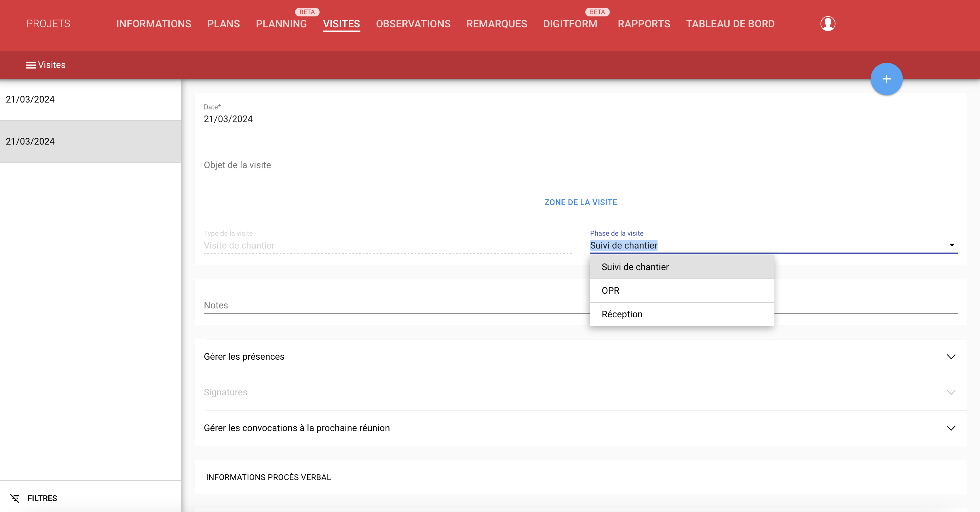Viewport: 980px width, 512px height.
Task: Click the blue plus add visit button
Action: [886, 79]
